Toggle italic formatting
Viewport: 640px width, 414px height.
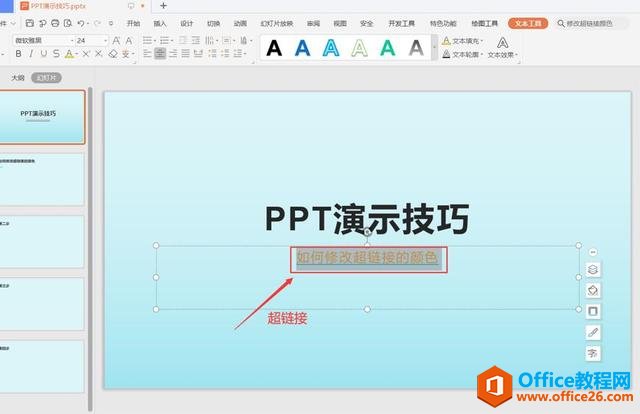tap(31, 53)
